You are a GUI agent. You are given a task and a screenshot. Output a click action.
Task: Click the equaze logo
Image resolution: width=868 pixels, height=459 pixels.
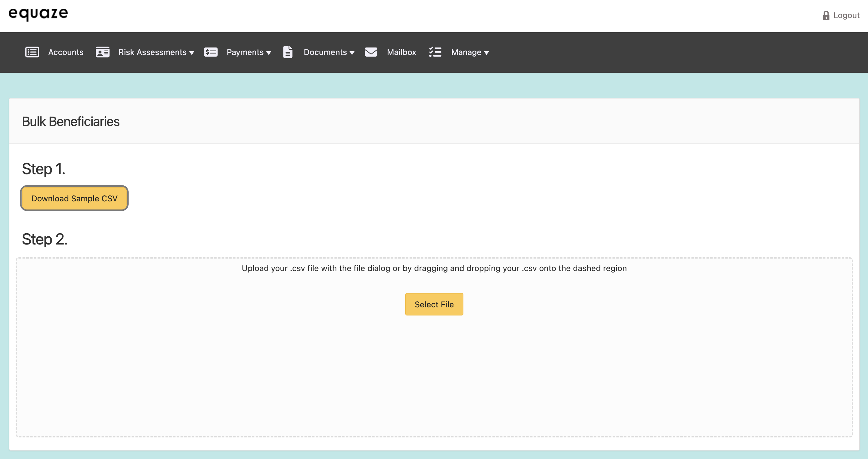(x=38, y=13)
